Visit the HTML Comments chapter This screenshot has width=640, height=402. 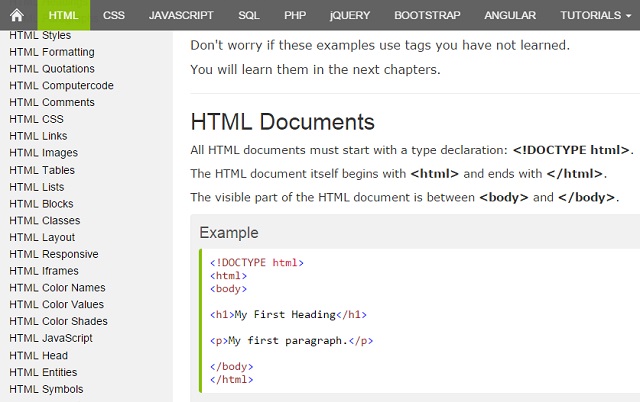(52, 102)
